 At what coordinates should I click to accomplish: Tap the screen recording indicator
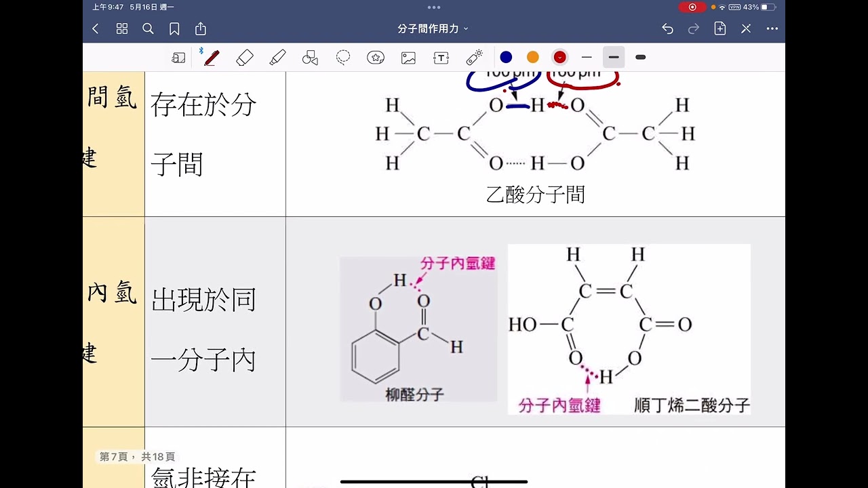pos(692,7)
